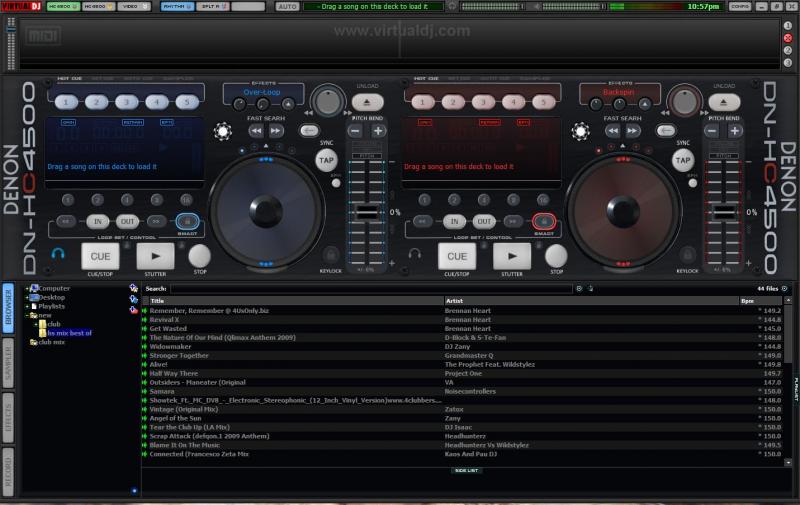Click right deck fast search forward
800x505 pixels.
tap(632, 131)
